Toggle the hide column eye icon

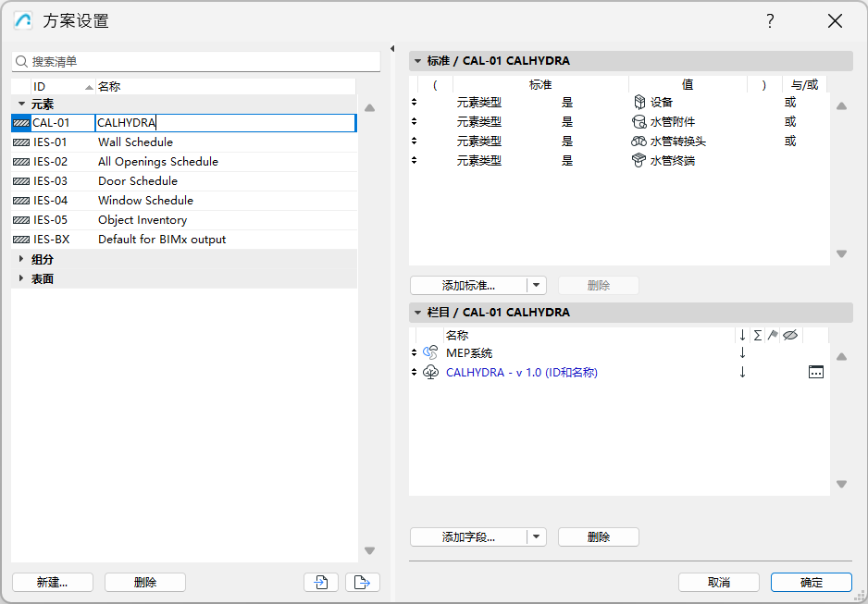790,334
